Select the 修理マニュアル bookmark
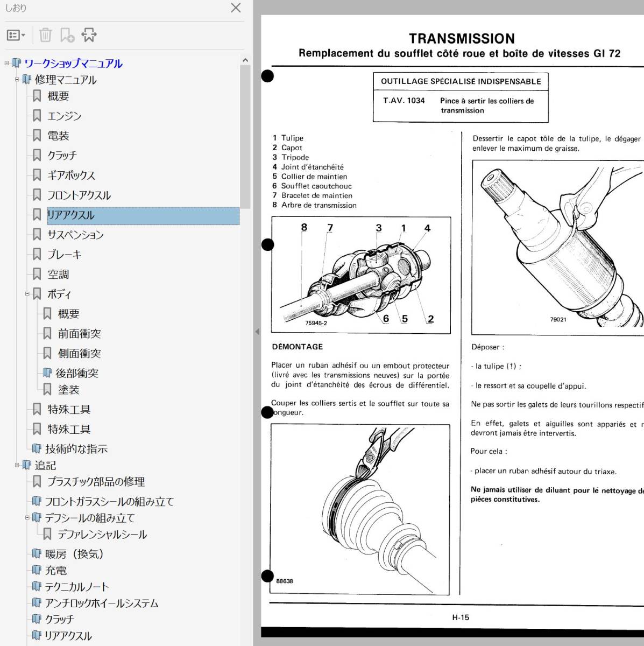This screenshot has width=644, height=646. [x=66, y=80]
